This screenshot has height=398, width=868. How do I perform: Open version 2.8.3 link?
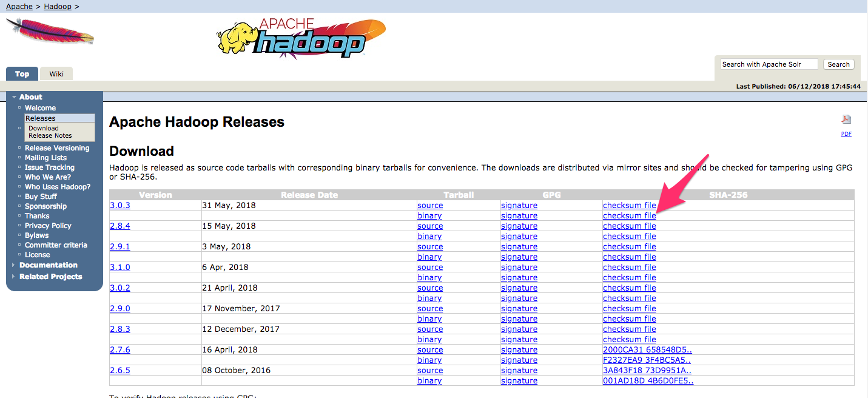pyautogui.click(x=120, y=329)
